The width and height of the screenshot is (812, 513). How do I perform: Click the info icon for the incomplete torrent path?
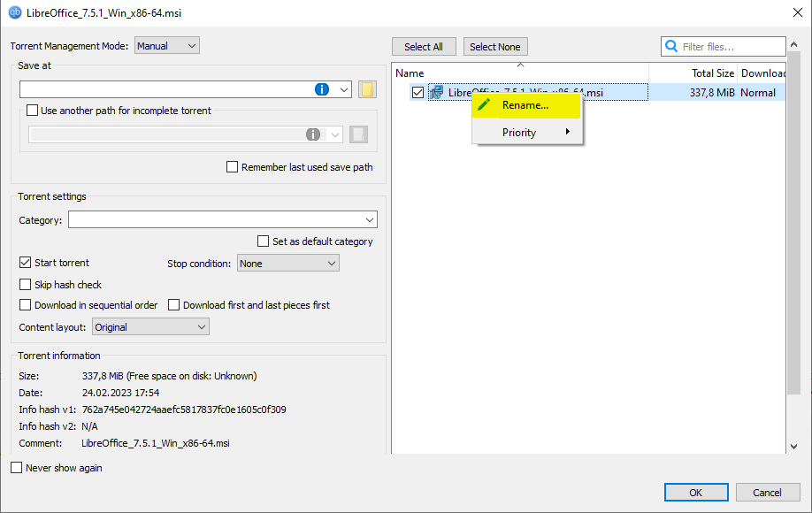(x=313, y=134)
